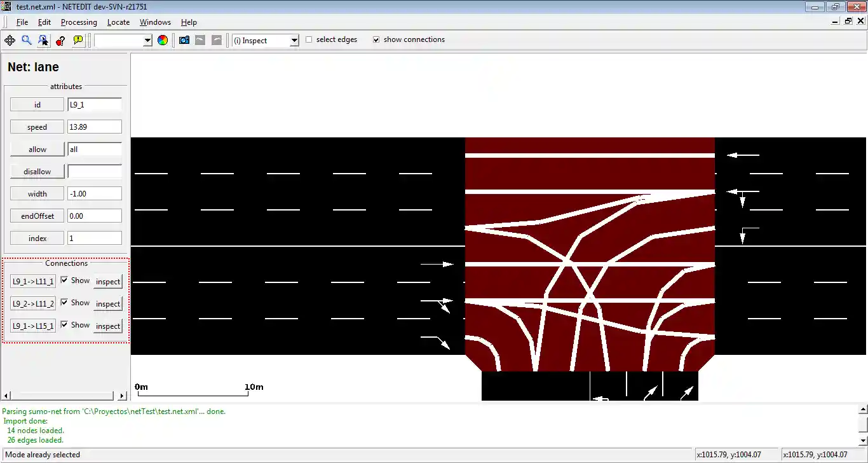Image resolution: width=868 pixels, height=463 pixels.
Task: Open the Windows menu
Action: click(155, 22)
